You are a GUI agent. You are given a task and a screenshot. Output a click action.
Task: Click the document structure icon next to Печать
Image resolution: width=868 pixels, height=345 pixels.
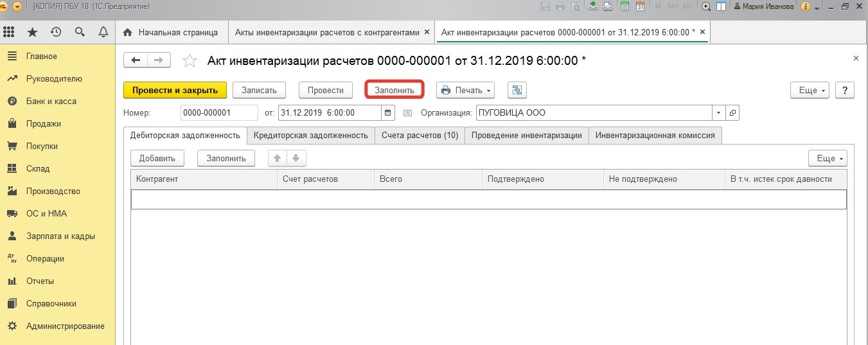coord(517,91)
